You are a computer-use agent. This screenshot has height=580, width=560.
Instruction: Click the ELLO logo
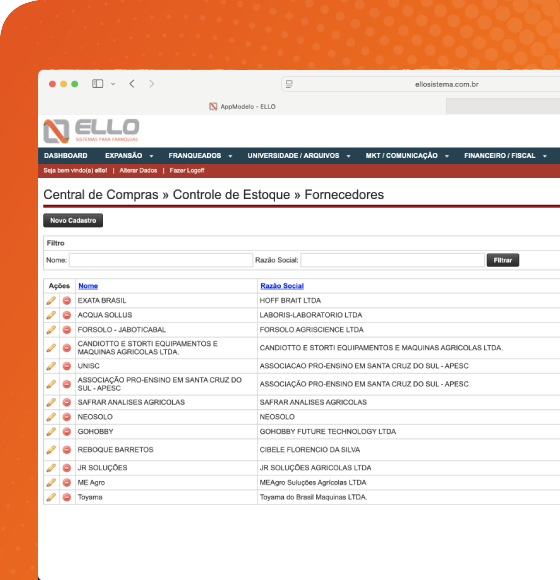[91, 131]
